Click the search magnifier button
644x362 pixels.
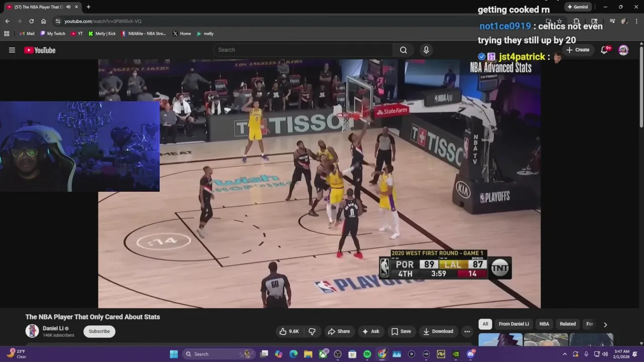(403, 50)
